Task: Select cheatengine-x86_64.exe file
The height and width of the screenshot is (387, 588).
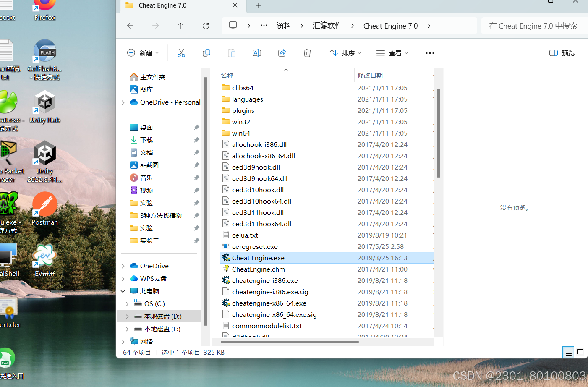Action: click(x=269, y=303)
